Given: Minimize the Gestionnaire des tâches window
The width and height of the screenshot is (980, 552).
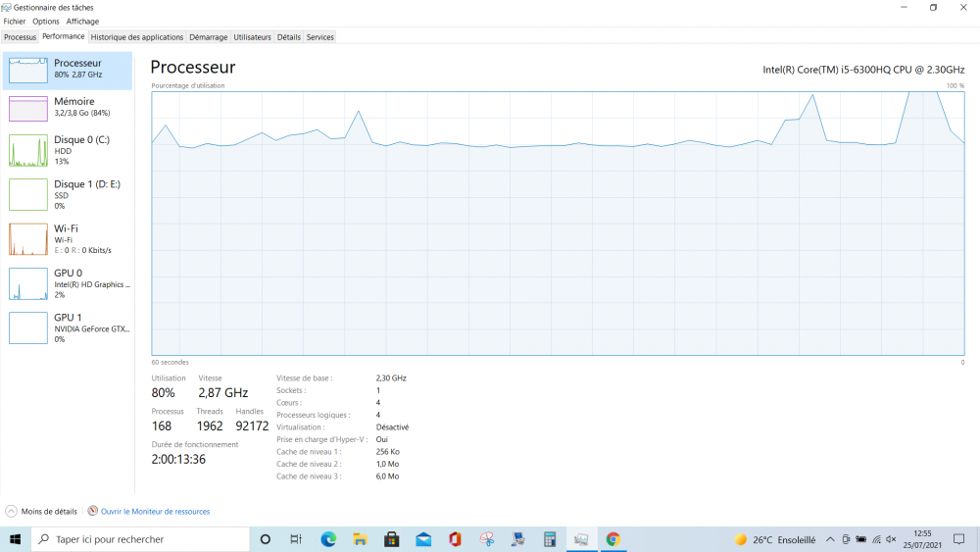Looking at the screenshot, I should coord(904,8).
